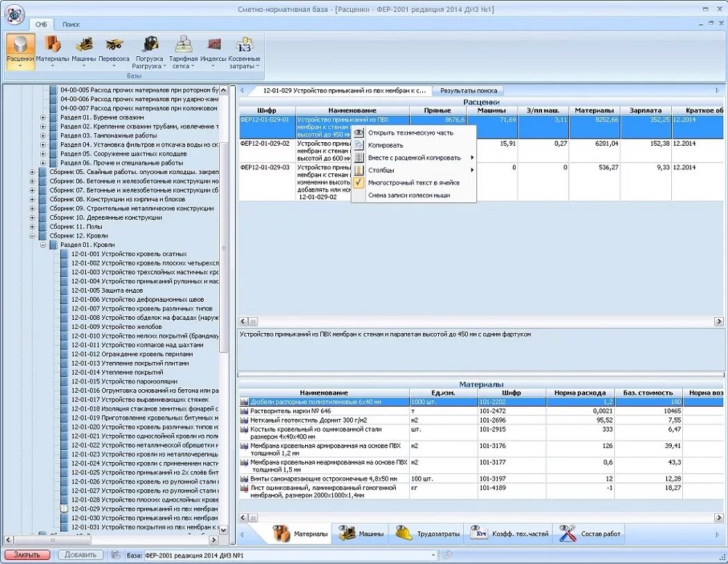Image resolution: width=728 pixels, height=564 pixels.
Task: Select row ФЕР12-01-029-02 in Расценки table
Action: (480, 151)
